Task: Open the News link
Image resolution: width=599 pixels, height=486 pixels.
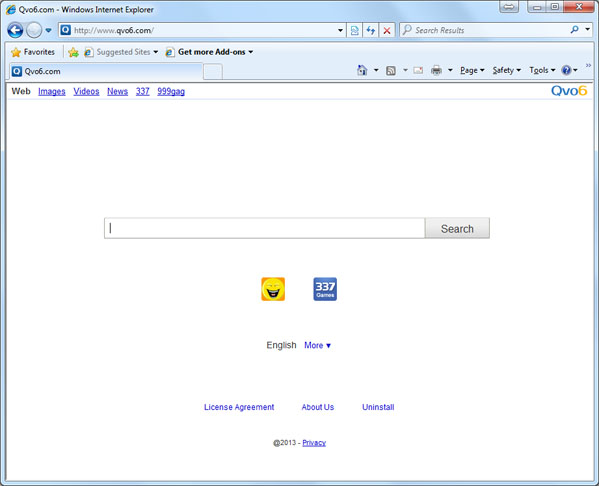Action: [x=117, y=92]
